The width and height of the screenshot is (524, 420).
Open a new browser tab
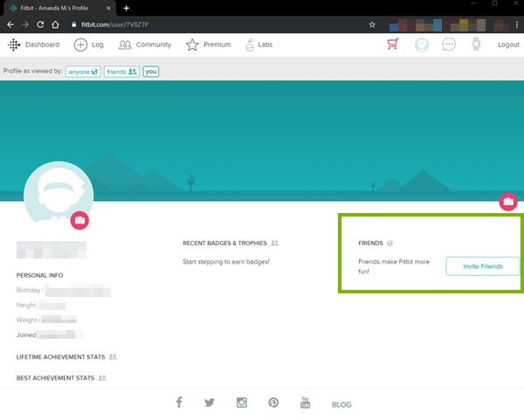pos(127,8)
